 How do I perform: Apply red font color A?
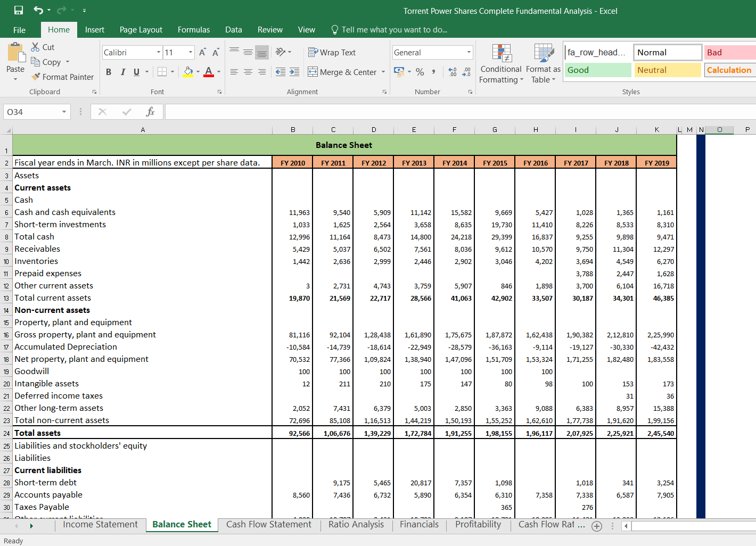209,72
